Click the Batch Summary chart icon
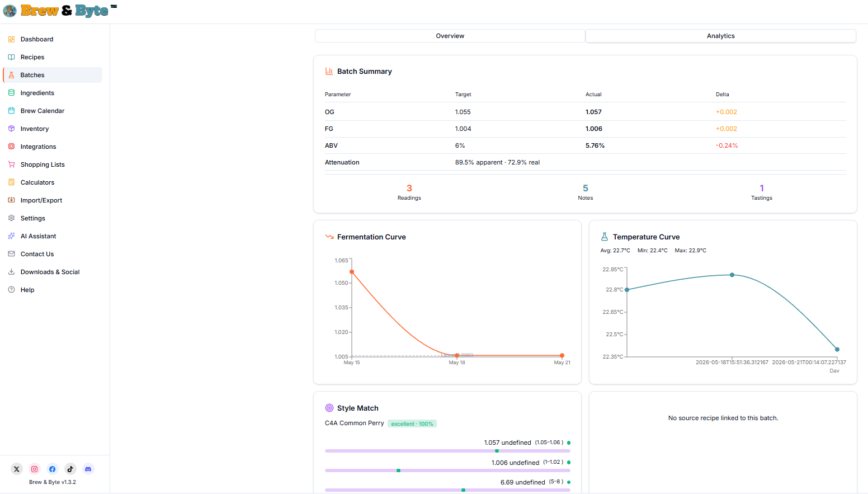This screenshot has width=868, height=494. [x=329, y=71]
